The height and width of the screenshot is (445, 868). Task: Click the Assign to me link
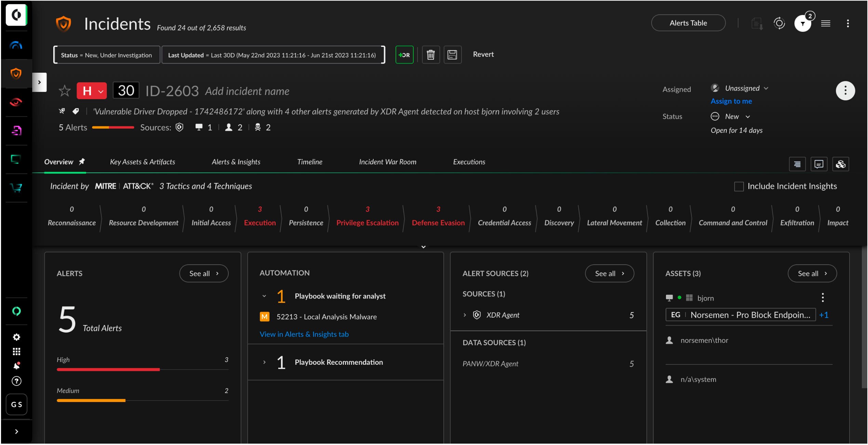coord(731,101)
